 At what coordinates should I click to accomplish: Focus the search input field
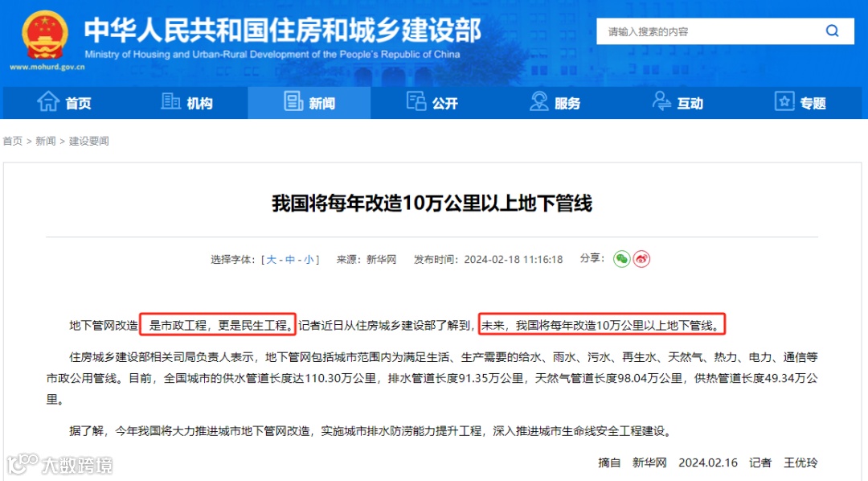click(x=711, y=31)
